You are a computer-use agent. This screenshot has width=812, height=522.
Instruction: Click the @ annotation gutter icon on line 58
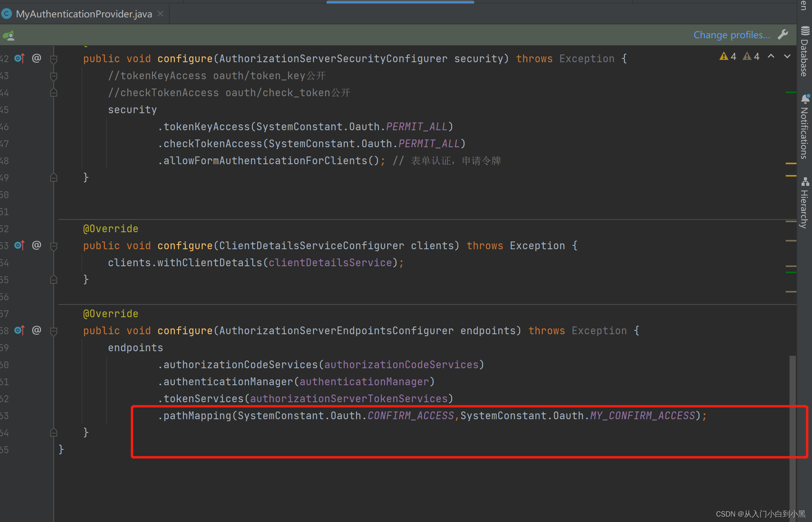click(x=36, y=330)
